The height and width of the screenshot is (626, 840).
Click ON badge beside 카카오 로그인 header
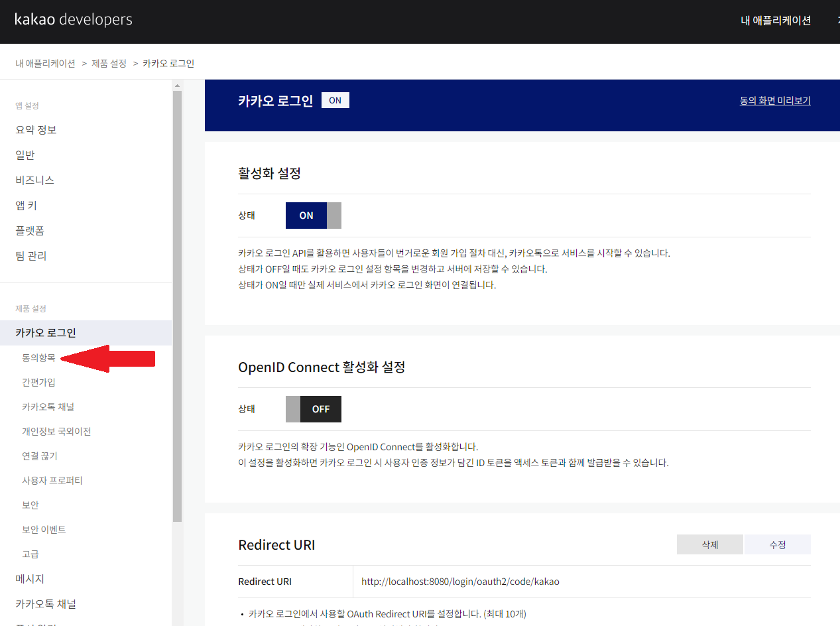point(335,100)
